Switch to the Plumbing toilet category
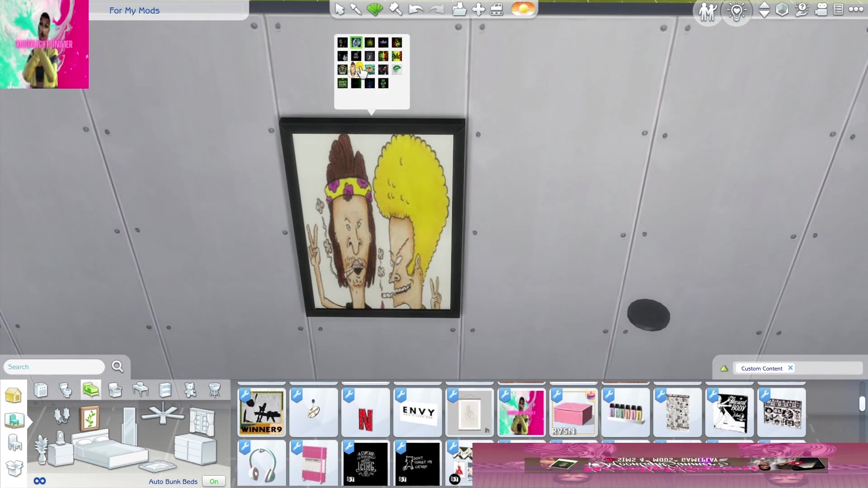Screen dimensions: 868x488 click(x=66, y=390)
